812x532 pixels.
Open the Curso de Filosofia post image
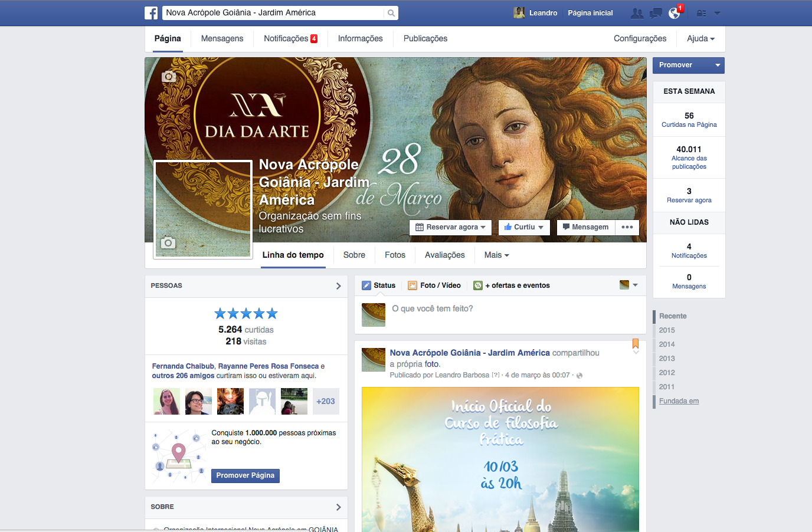(x=500, y=459)
